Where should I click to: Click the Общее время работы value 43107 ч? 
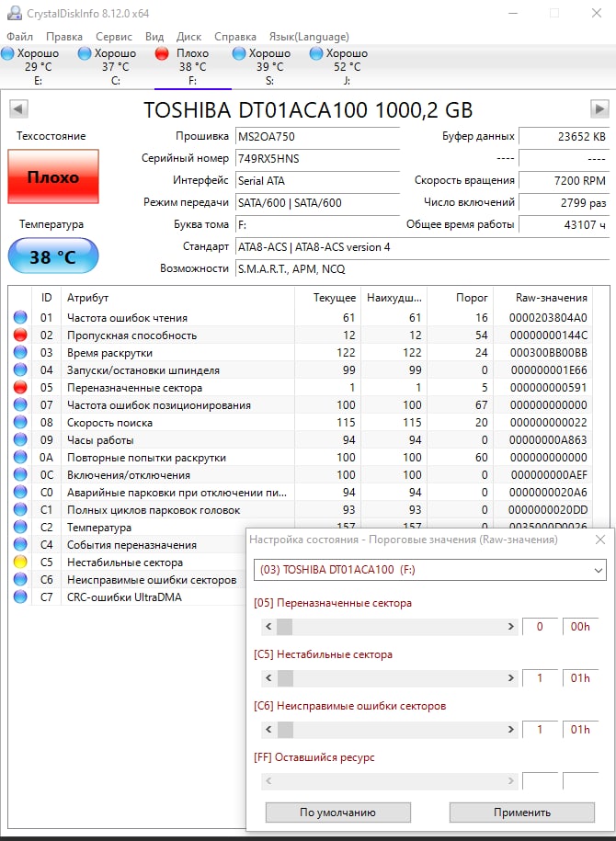564,224
